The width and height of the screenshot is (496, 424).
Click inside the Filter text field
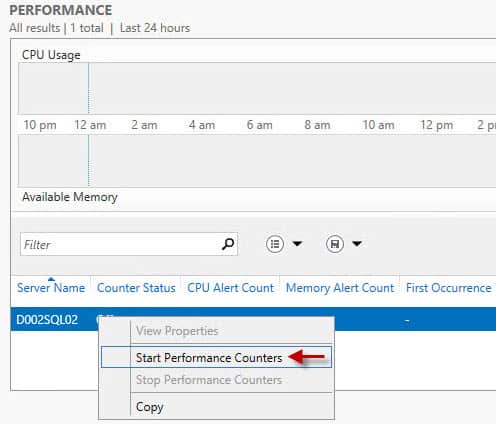click(120, 244)
